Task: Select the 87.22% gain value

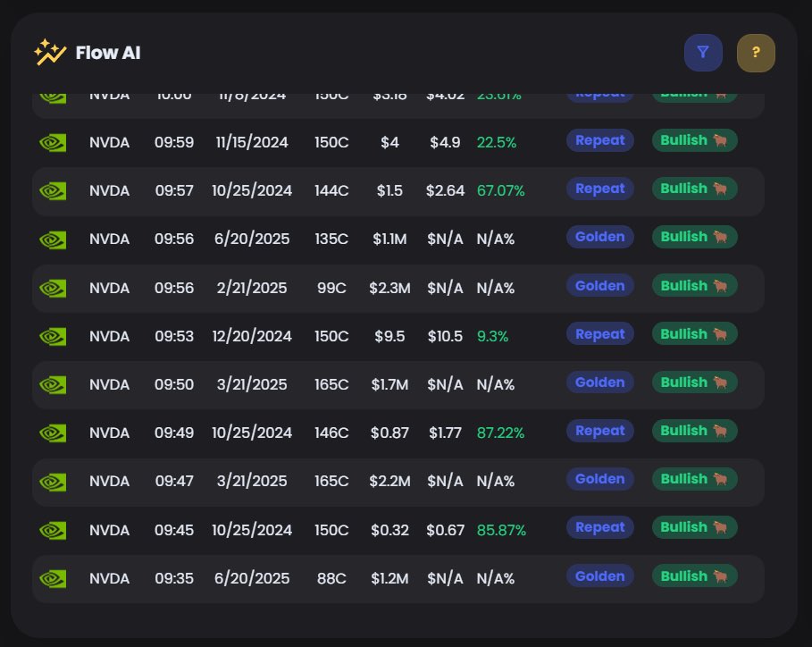Action: click(x=501, y=433)
